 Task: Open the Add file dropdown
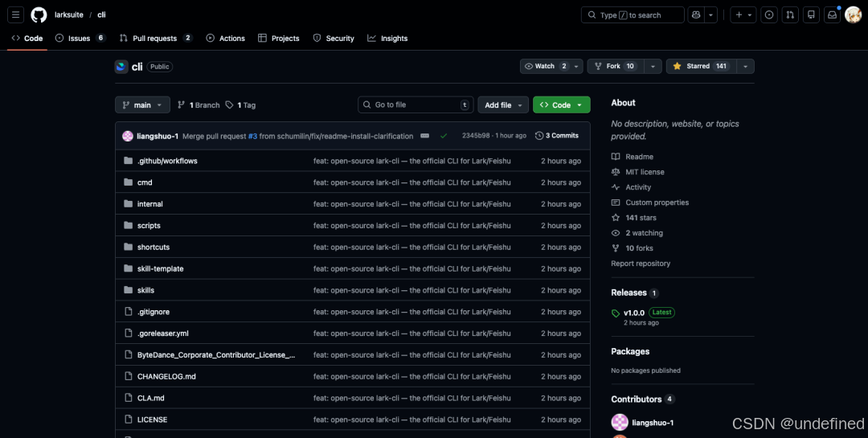click(x=503, y=104)
